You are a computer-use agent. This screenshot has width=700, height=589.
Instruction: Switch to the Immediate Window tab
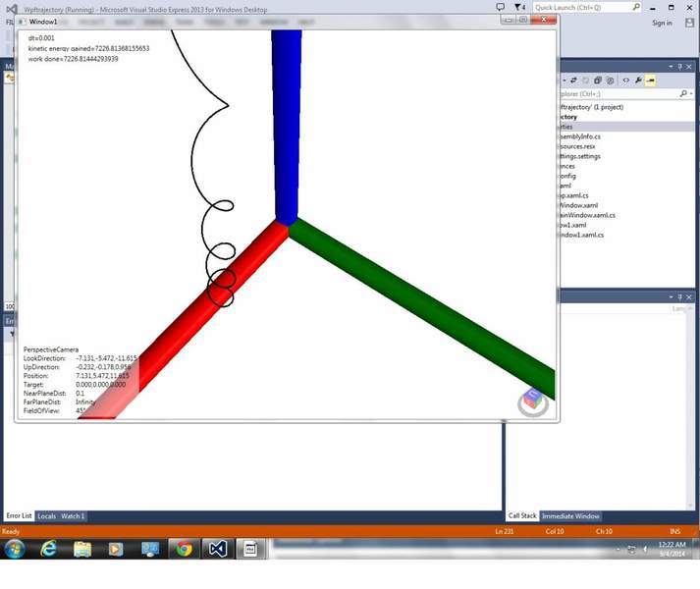(x=570, y=515)
